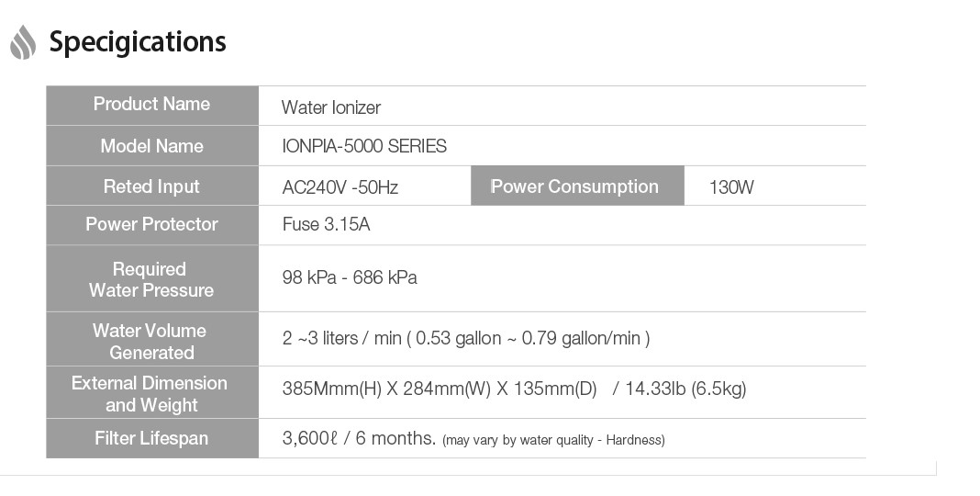Click the water flame logo icon
Image resolution: width=980 pixels, height=496 pixels.
(23, 42)
